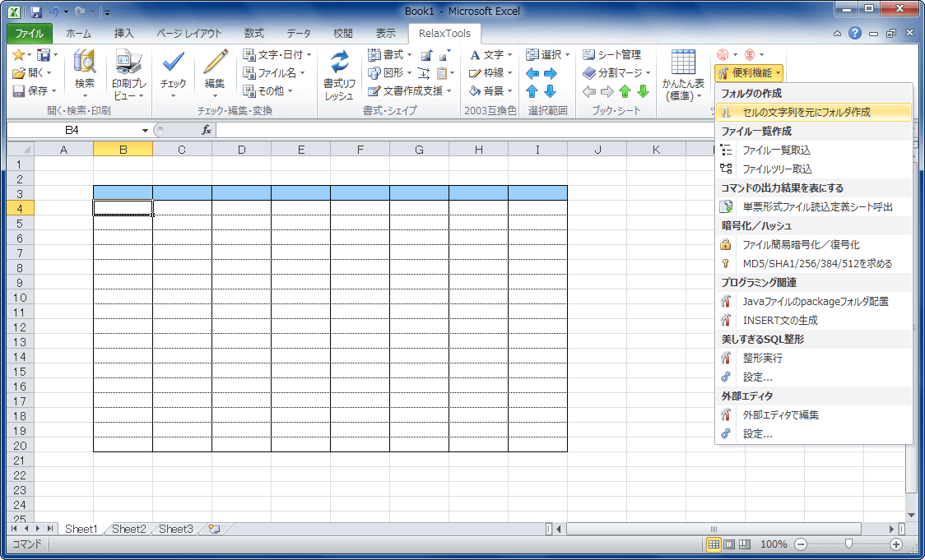Choose 整形実行 menu item
The image size is (925, 560).
click(814, 358)
